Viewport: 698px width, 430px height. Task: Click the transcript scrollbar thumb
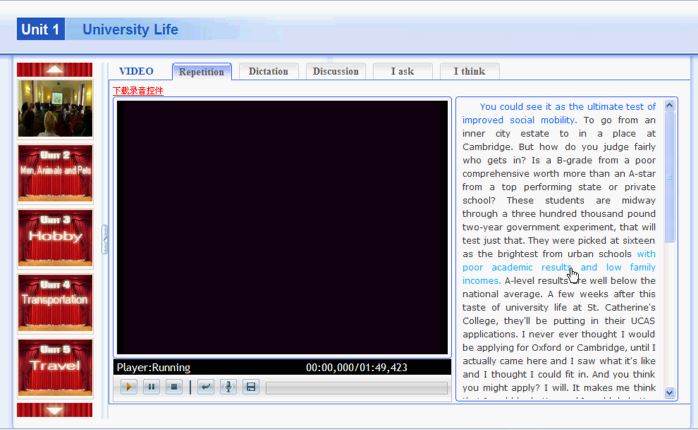669,177
